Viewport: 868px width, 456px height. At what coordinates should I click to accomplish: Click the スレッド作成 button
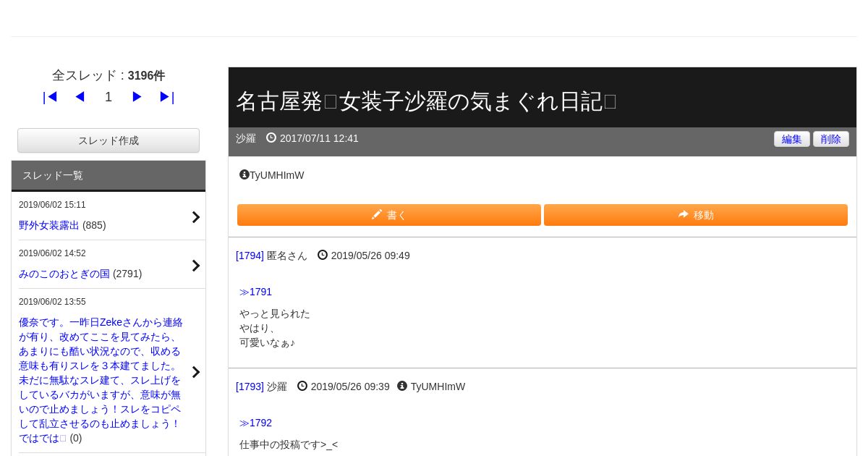click(x=109, y=140)
